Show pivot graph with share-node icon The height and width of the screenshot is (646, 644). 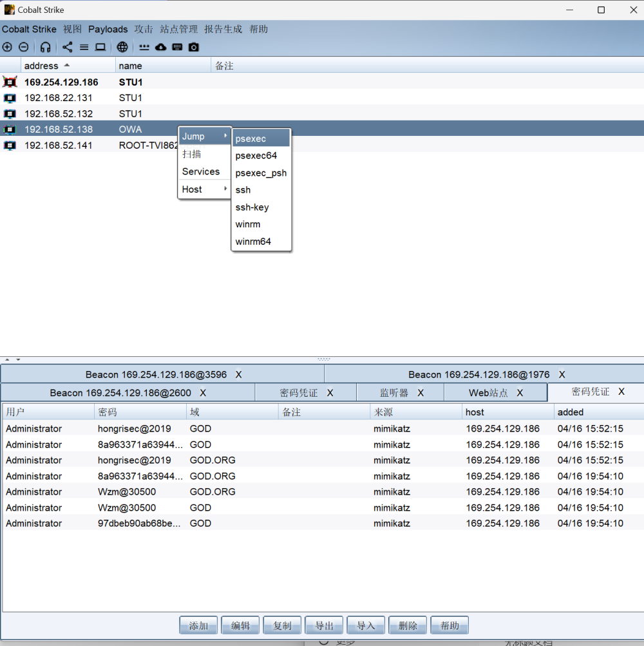(x=68, y=47)
